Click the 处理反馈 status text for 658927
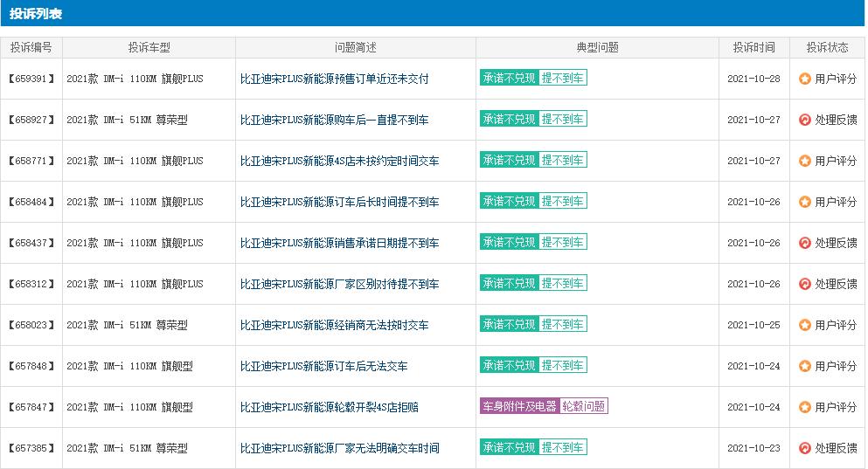Viewport: 868px width, 469px height. pyautogui.click(x=836, y=120)
